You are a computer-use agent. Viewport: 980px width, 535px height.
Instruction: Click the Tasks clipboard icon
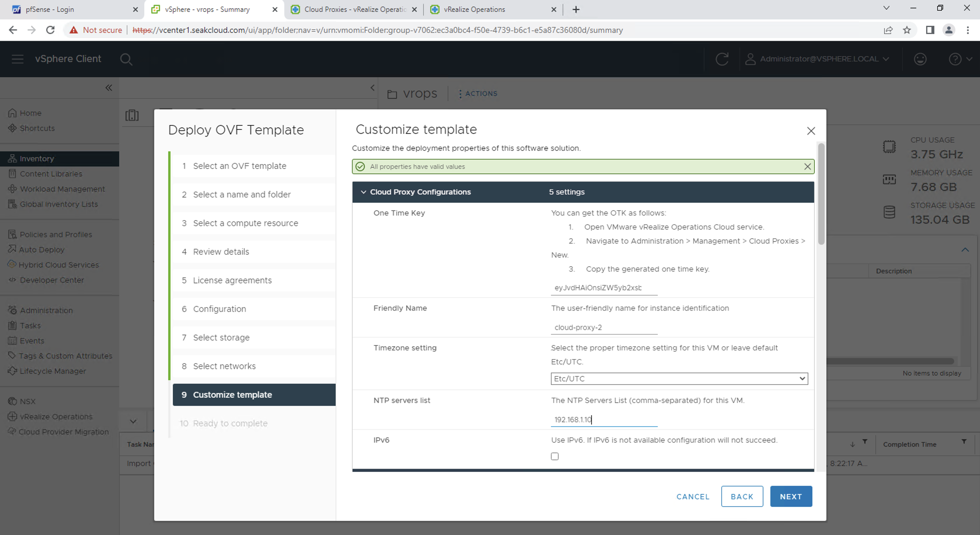[12, 325]
